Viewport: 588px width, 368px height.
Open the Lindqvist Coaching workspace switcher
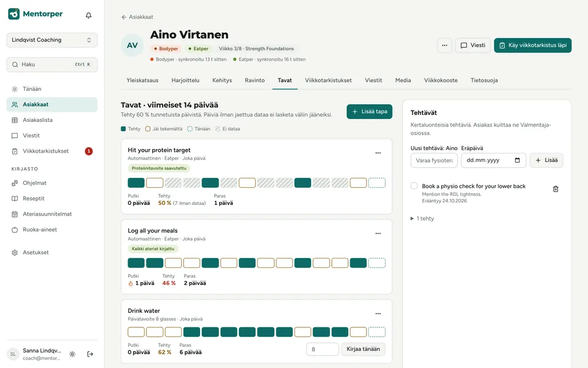pyautogui.click(x=52, y=40)
